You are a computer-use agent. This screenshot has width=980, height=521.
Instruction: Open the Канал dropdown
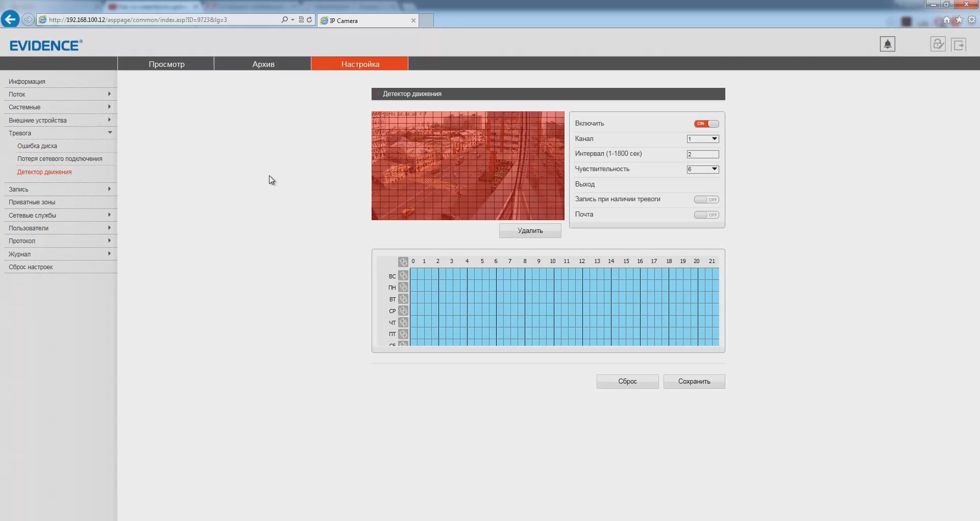[x=702, y=139]
